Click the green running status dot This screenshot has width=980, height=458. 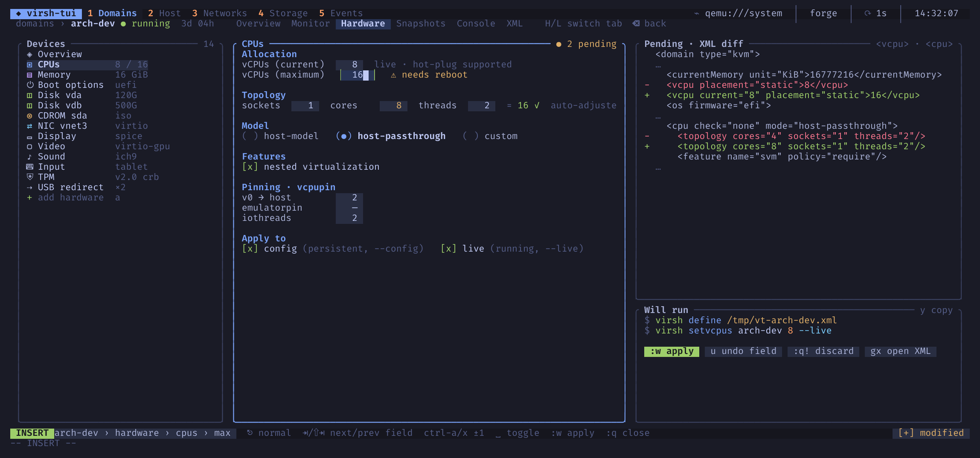click(123, 24)
